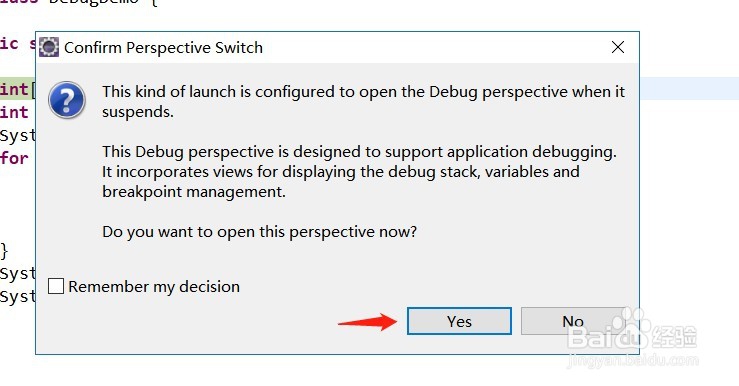Click the "for" keyword in the editor
739x386 pixels.
point(14,158)
